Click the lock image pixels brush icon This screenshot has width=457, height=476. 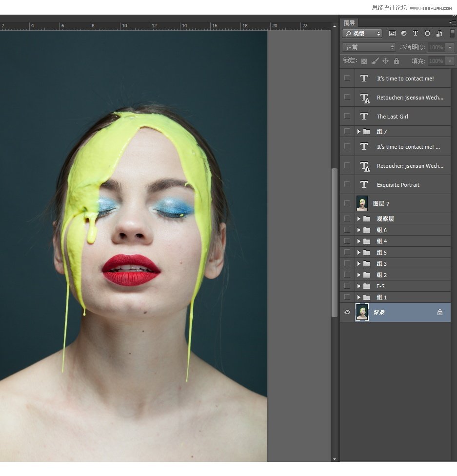pyautogui.click(x=375, y=61)
